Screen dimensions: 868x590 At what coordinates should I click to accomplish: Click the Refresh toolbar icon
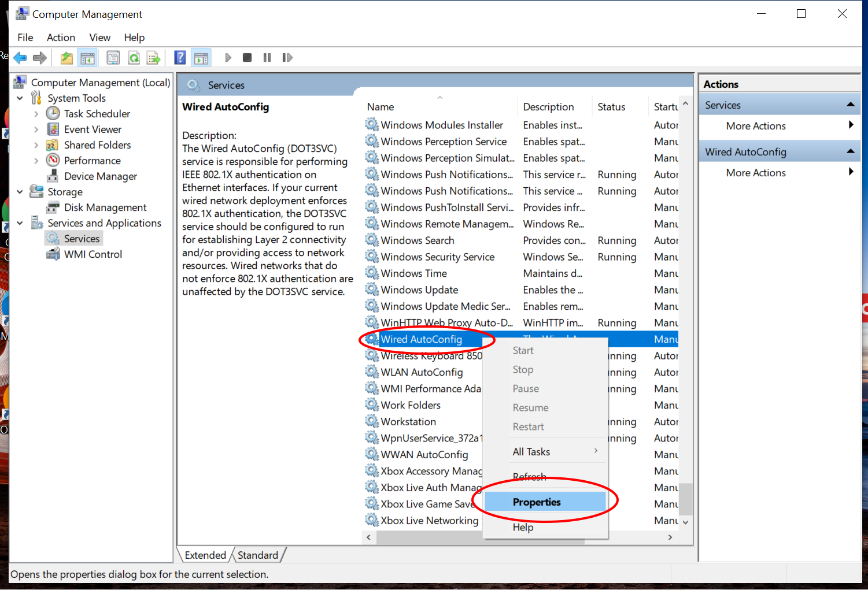pyautogui.click(x=134, y=58)
